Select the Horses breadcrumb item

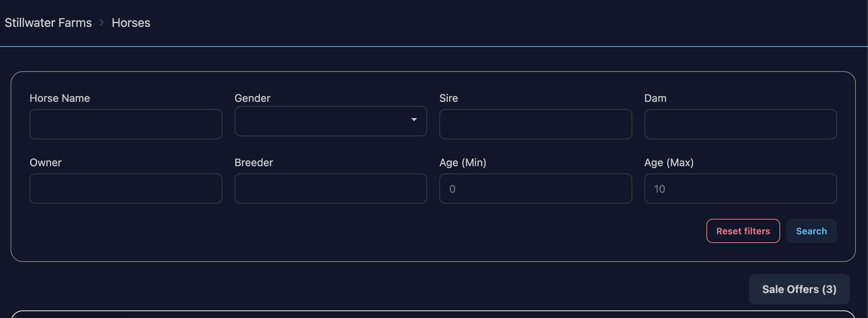(x=131, y=23)
